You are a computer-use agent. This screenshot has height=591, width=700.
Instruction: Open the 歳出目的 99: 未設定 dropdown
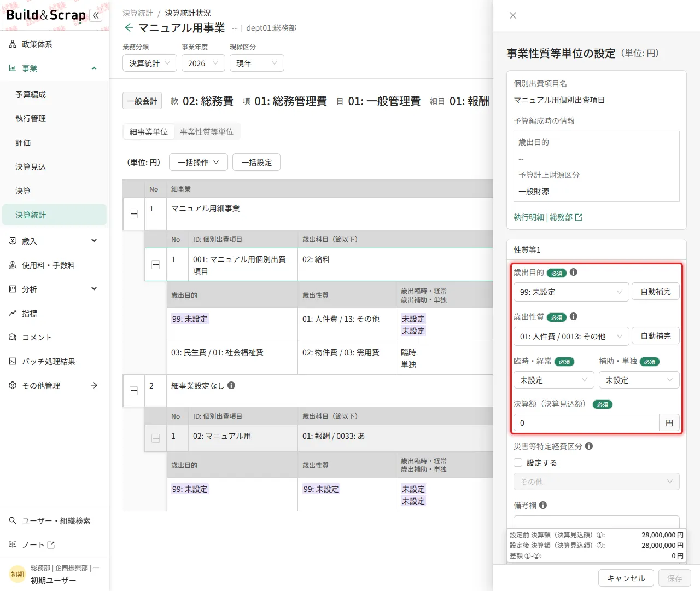[x=571, y=292]
